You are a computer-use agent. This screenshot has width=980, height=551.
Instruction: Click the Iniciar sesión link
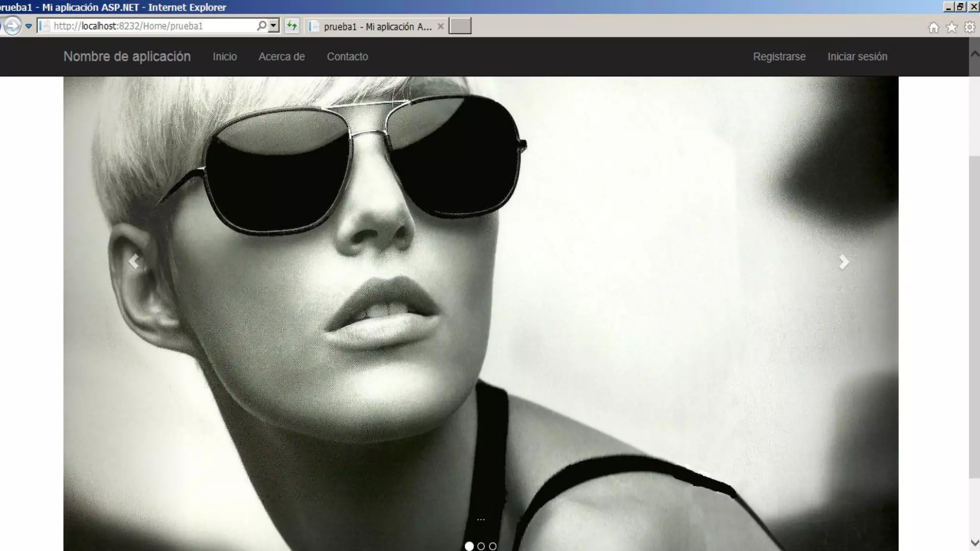pos(857,56)
